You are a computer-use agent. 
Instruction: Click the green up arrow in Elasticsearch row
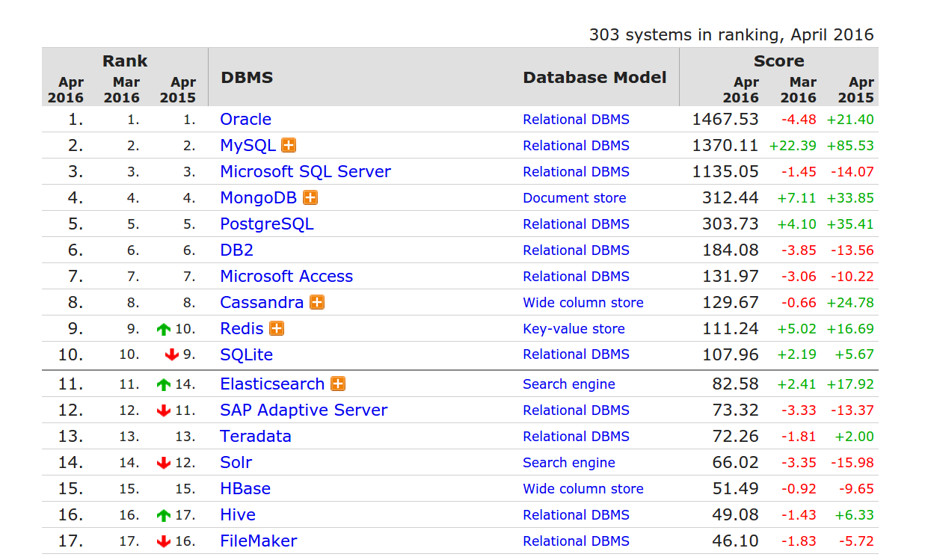[x=164, y=384]
